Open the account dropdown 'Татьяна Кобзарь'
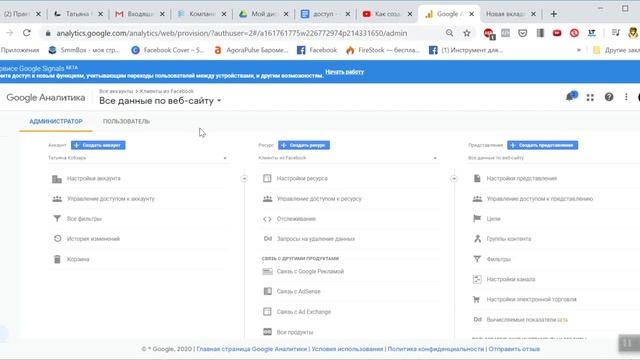This screenshot has width=640, height=360. coord(138,158)
